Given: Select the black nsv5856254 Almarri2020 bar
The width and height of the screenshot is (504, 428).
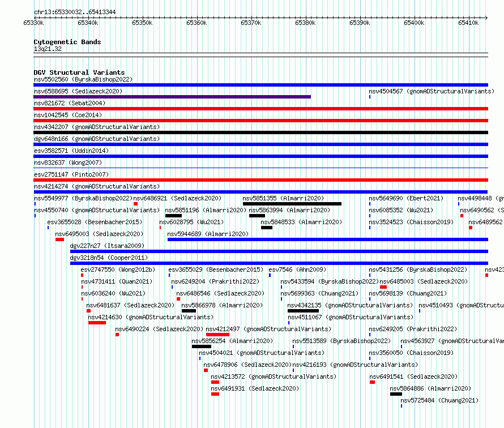Looking at the screenshot, I should coord(202,346).
